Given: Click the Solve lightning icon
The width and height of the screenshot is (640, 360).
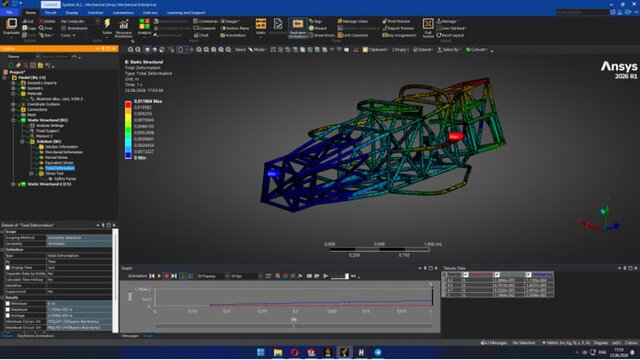Looking at the screenshot, I should [107, 24].
